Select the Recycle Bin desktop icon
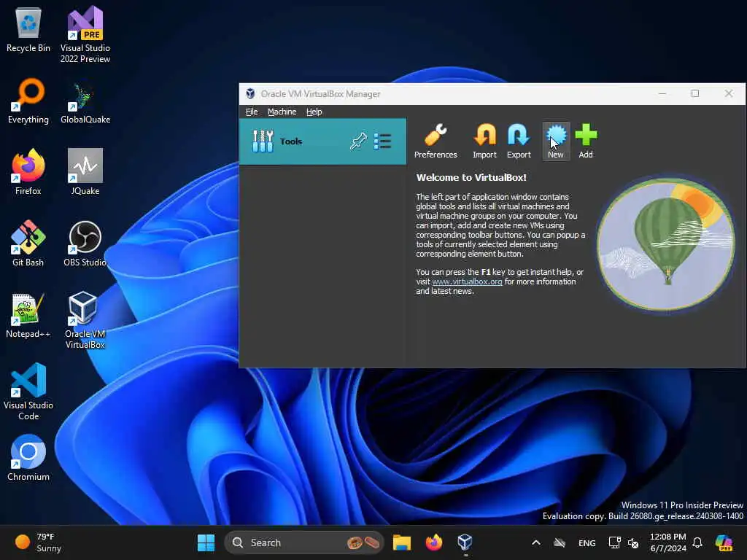The height and width of the screenshot is (560, 747). click(28, 31)
